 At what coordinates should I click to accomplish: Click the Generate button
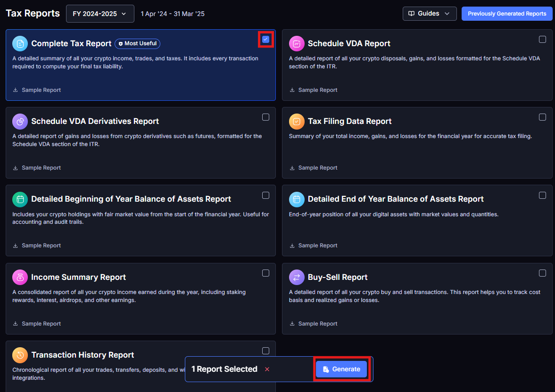coord(341,369)
